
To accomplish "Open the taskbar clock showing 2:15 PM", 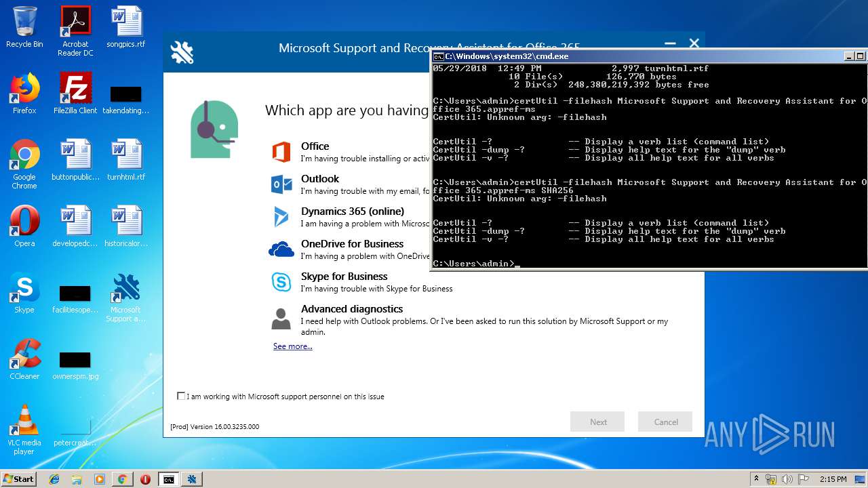I will point(833,479).
